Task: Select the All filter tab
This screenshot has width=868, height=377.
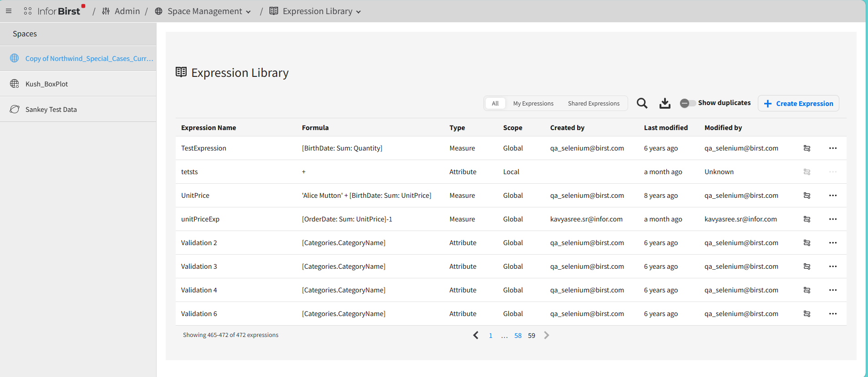Action: (x=495, y=104)
